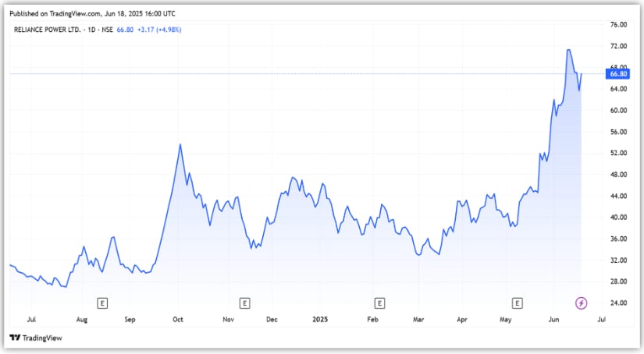This screenshot has height=354, width=644.
Task: Click the 66.80 current price label
Action: pos(617,74)
